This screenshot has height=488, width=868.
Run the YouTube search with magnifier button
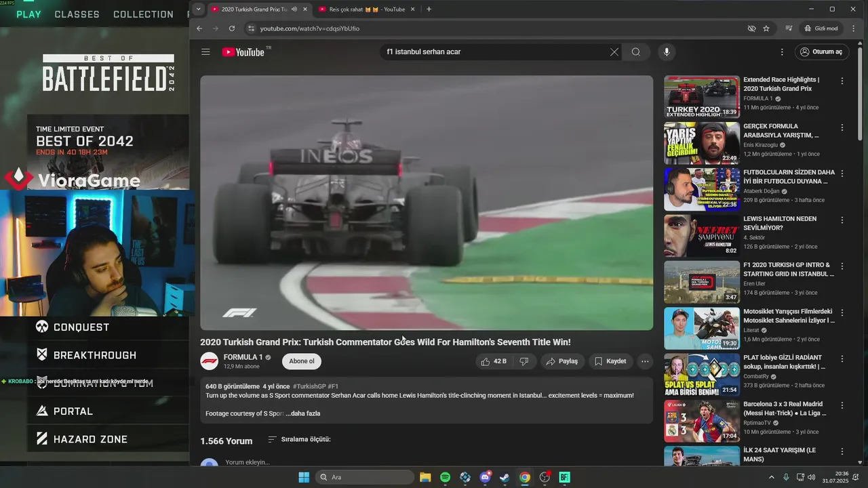635,52
